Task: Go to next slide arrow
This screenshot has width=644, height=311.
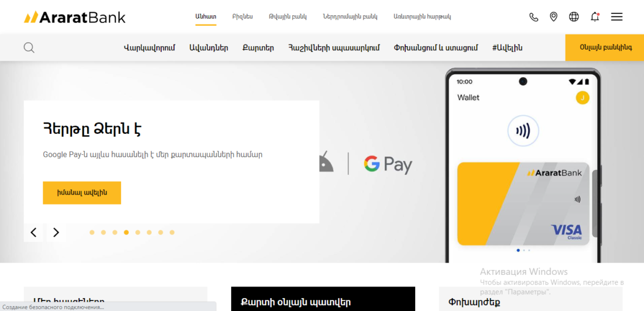Action: click(x=56, y=233)
